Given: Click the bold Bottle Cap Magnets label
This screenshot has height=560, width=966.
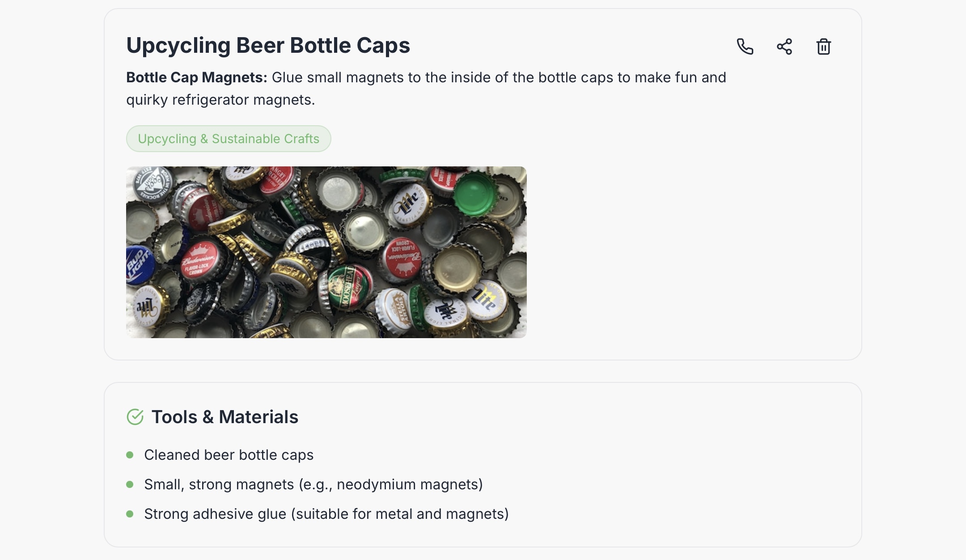Looking at the screenshot, I should (196, 77).
